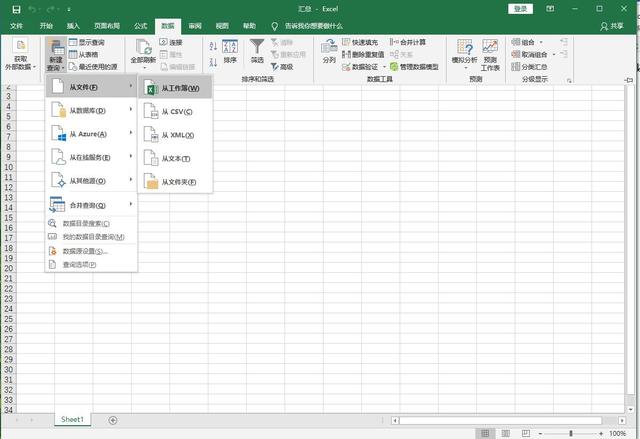The height and width of the screenshot is (439, 640).
Task: Toggle the 筛选 (Filter) funnel
Action: 257,51
